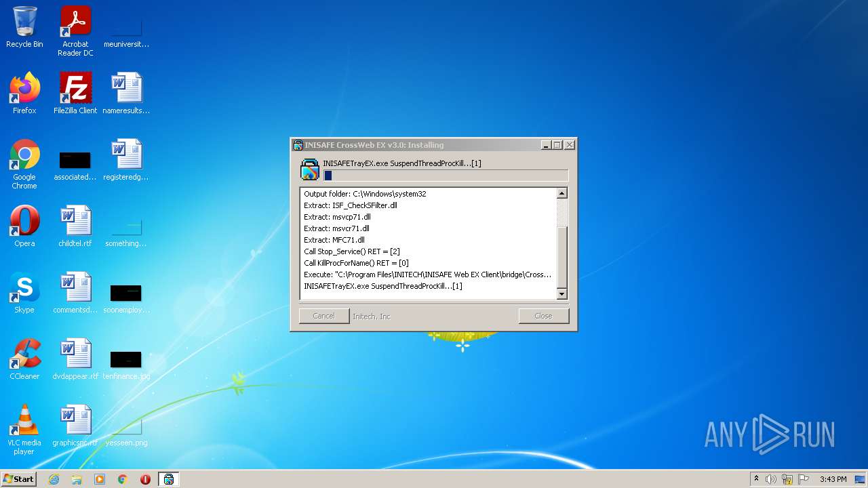Open Windows Explorer taskbar icon
Viewport: 868px width, 488px height.
tap(77, 479)
